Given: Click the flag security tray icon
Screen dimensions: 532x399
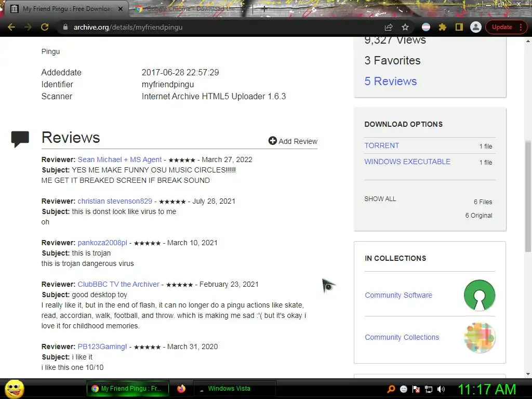Looking at the screenshot, I should tap(416, 389).
